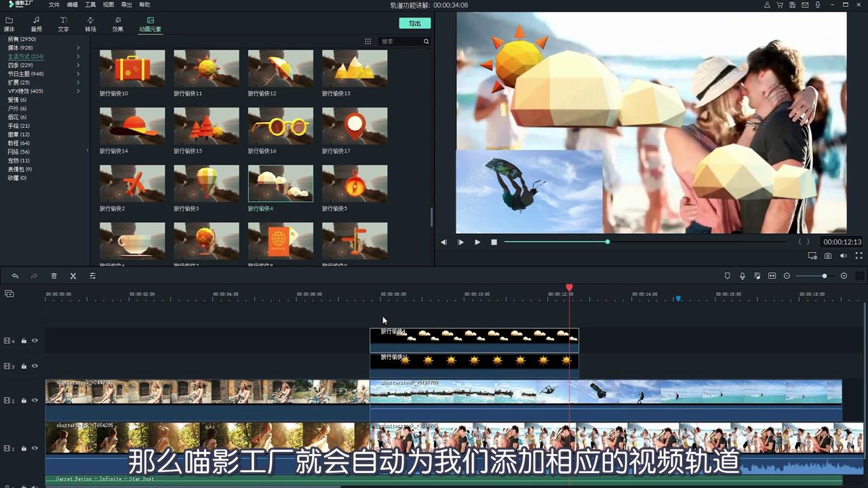Click the microphone voiceover recording icon

click(742, 276)
